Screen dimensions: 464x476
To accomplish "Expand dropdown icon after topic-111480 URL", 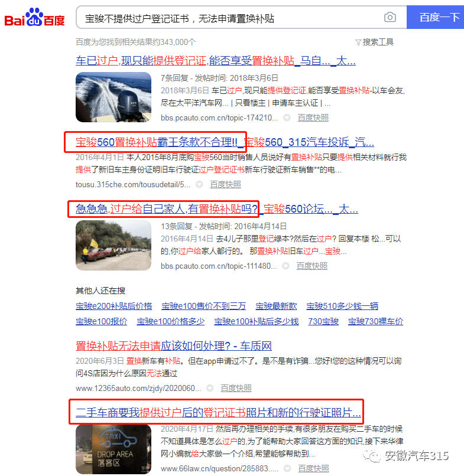I will click(285, 266).
